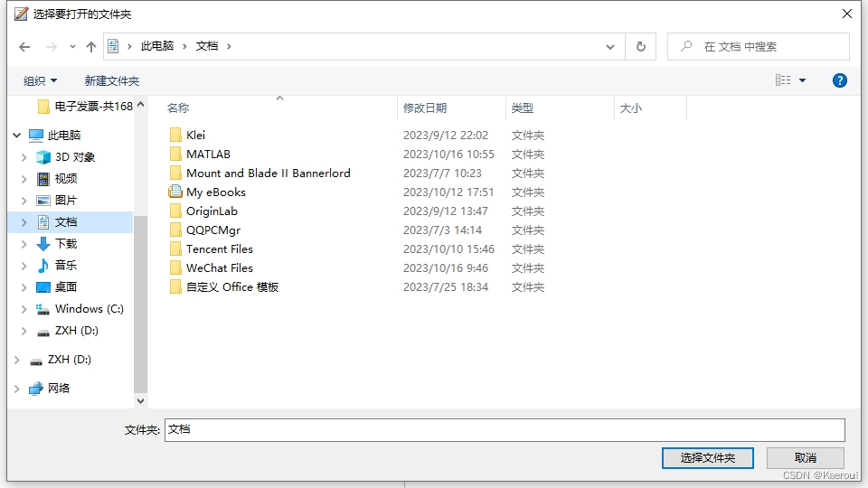
Task: Expand the 网络 tree node
Action: point(16,389)
